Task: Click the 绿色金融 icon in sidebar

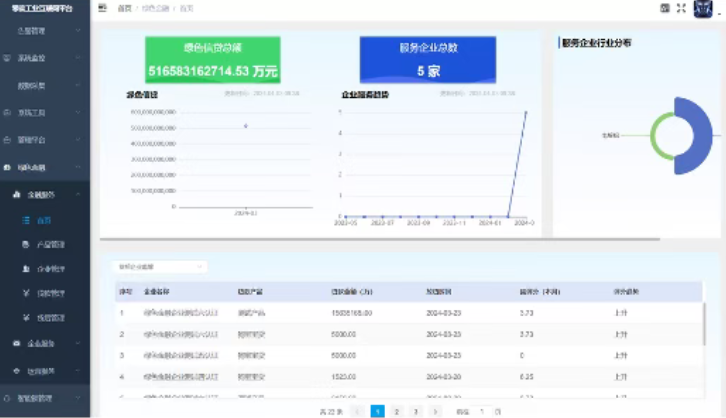Action: tap(7, 168)
